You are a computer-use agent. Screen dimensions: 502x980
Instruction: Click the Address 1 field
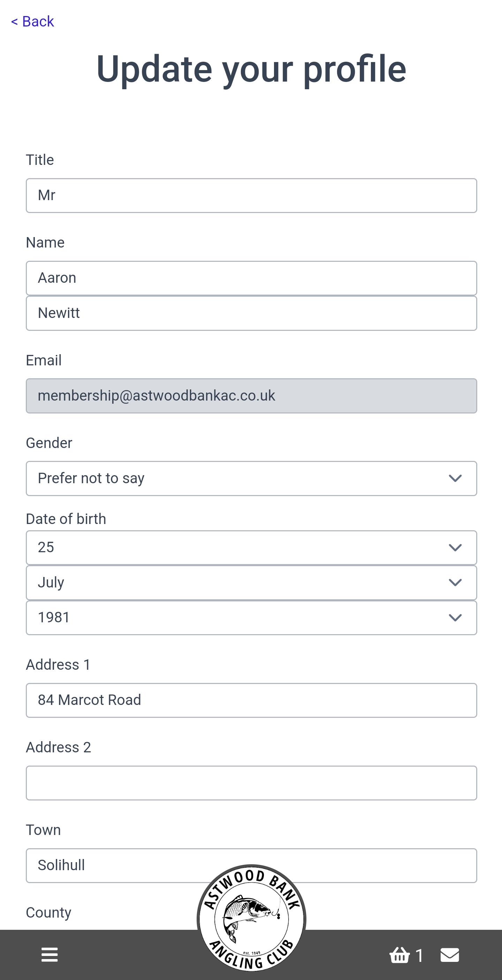pyautogui.click(x=251, y=700)
